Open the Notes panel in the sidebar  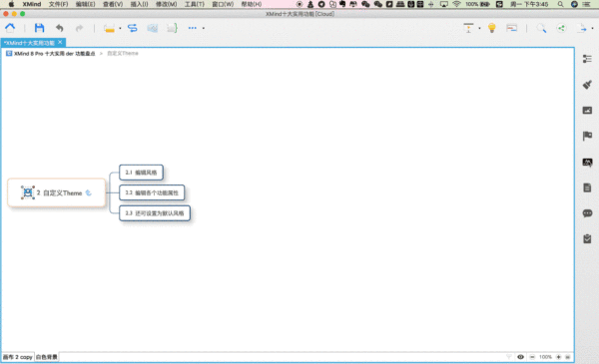(587, 187)
